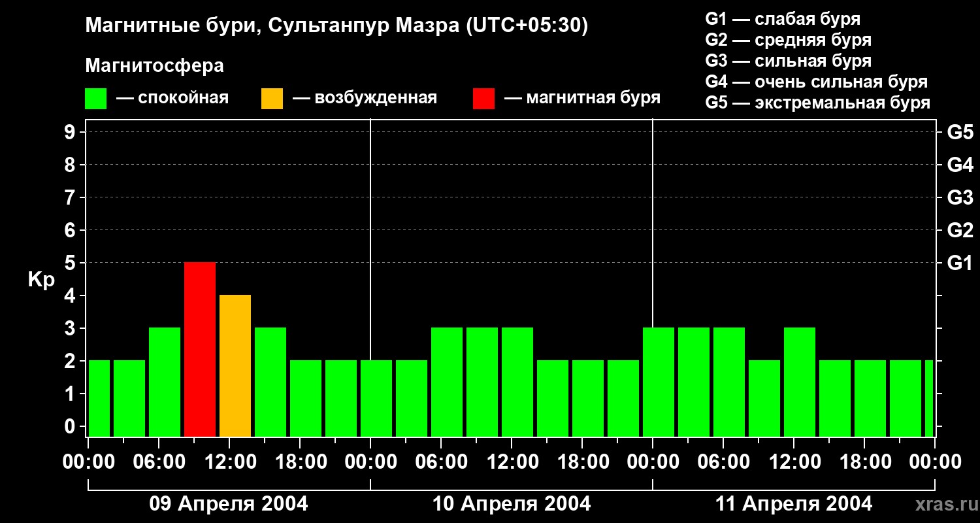This screenshot has width=980, height=523.
Task: Click the 'G5' label on the right axis
Action: pyautogui.click(x=960, y=132)
